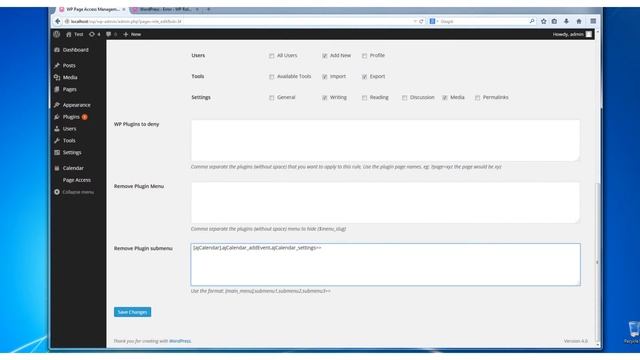Viewport: 640px width, 360px height.
Task: Tick the Profile checkbox
Action: coord(364,56)
